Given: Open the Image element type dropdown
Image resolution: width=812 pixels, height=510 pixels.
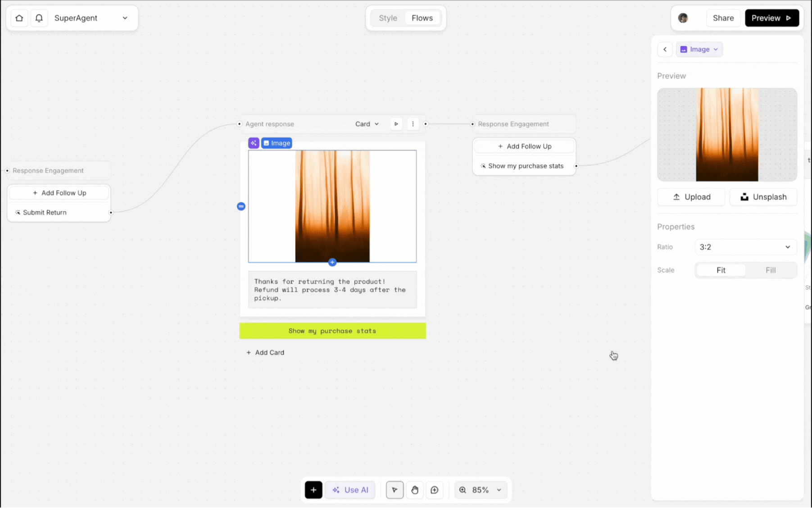Looking at the screenshot, I should pyautogui.click(x=699, y=50).
